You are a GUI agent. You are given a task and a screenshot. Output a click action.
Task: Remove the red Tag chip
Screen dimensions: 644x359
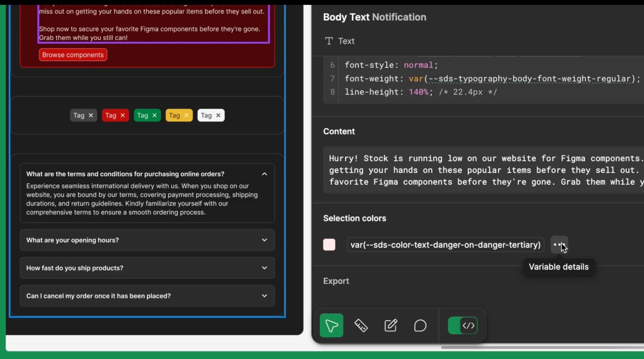click(122, 115)
